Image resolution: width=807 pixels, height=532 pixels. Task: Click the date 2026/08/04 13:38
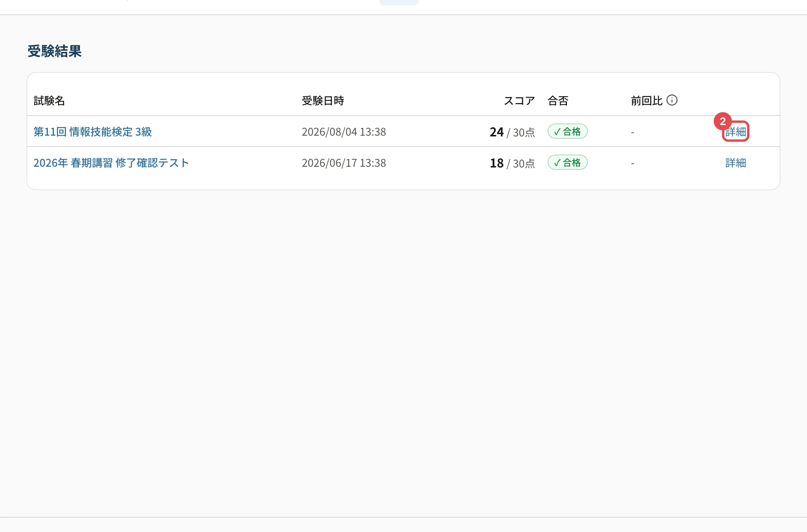pyautogui.click(x=344, y=132)
